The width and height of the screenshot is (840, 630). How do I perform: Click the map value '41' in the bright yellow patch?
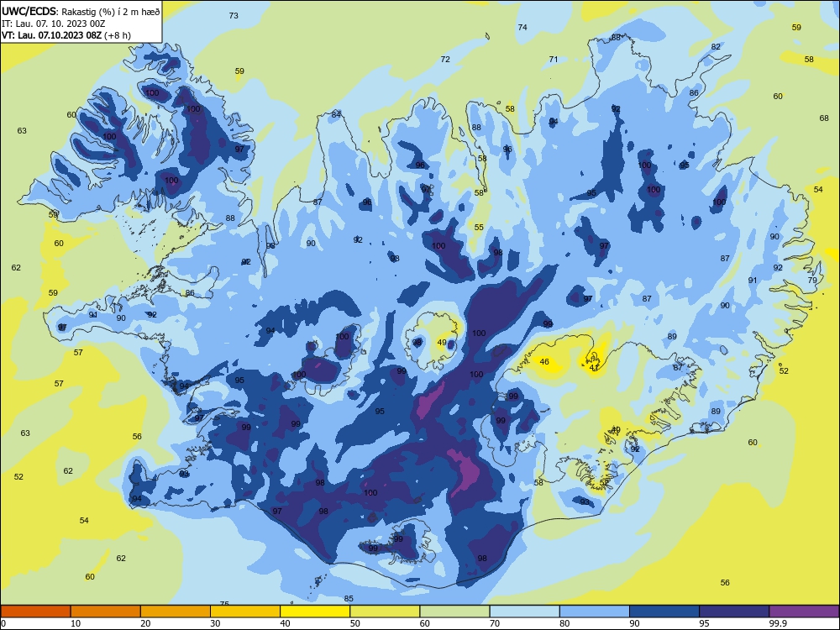594,368
